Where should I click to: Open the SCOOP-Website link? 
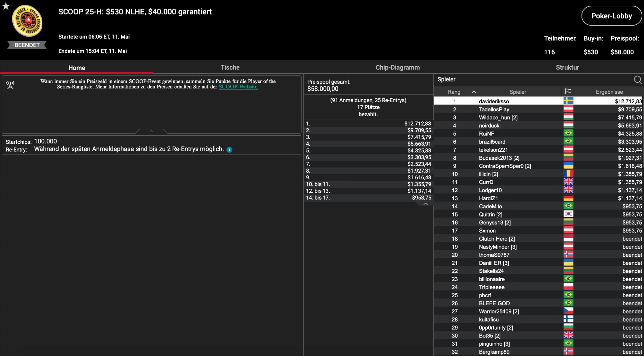click(x=238, y=87)
